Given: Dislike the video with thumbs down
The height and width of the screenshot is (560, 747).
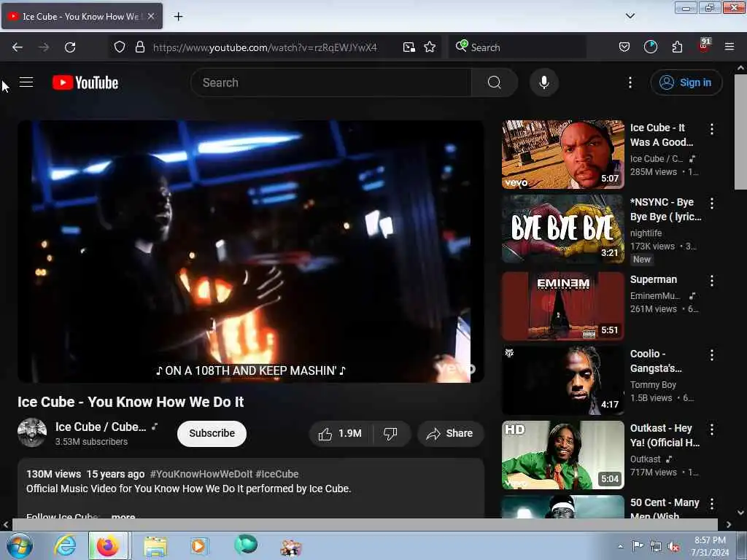Looking at the screenshot, I should 391,433.
